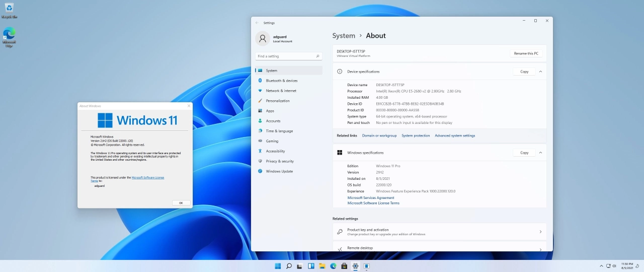
Task: Open Microsoft Software License Terms link in About Windows
Action: [148, 177]
